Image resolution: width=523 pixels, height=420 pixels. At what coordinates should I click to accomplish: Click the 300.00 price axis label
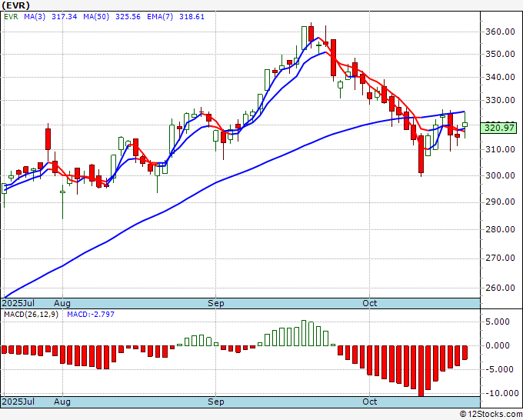tap(501, 175)
